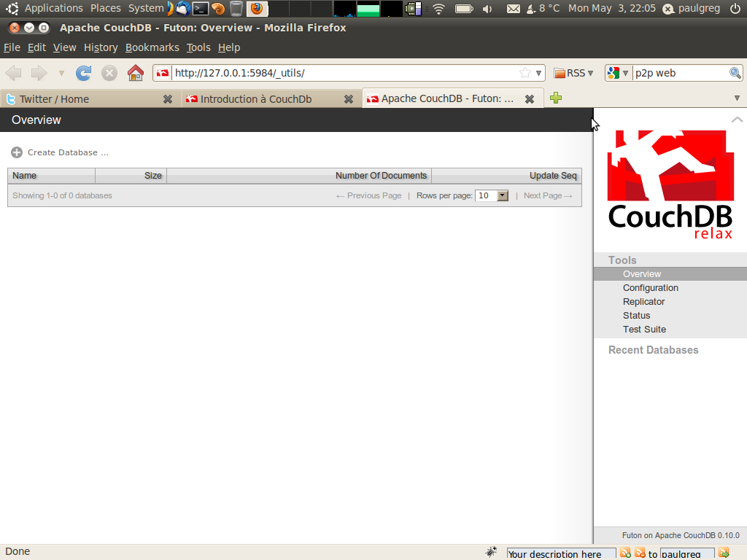Click the CouchDB site favicon in URL bar
The image size is (747, 560).
163,73
